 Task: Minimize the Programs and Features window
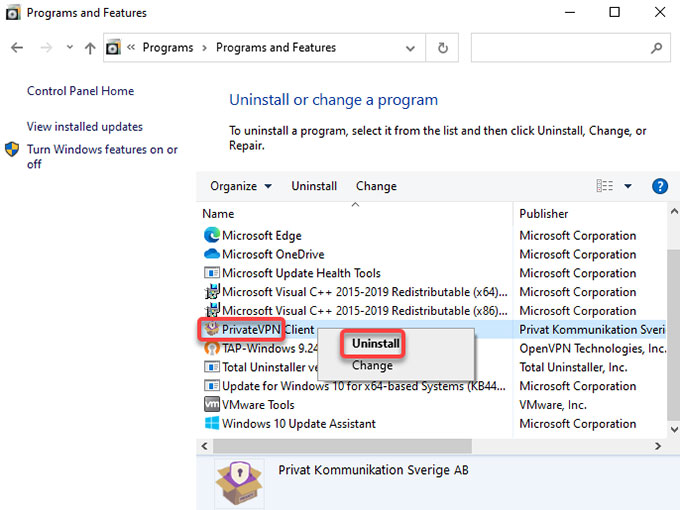(x=570, y=12)
